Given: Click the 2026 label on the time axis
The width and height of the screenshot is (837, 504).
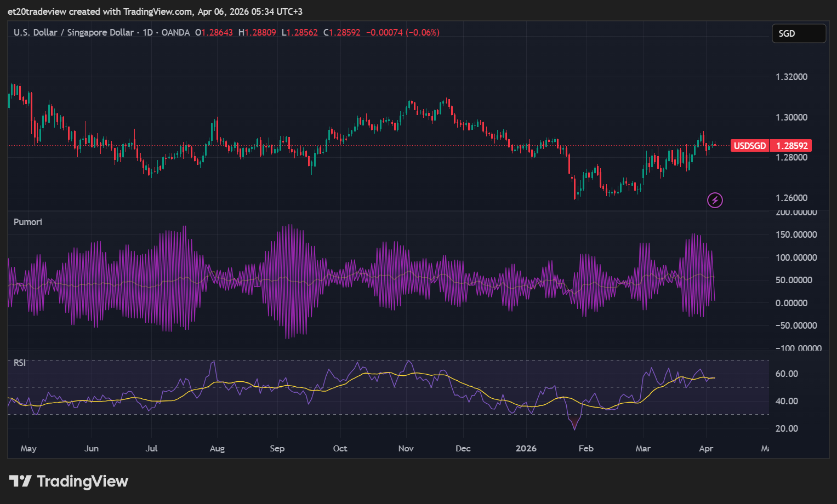Looking at the screenshot, I should point(526,448).
